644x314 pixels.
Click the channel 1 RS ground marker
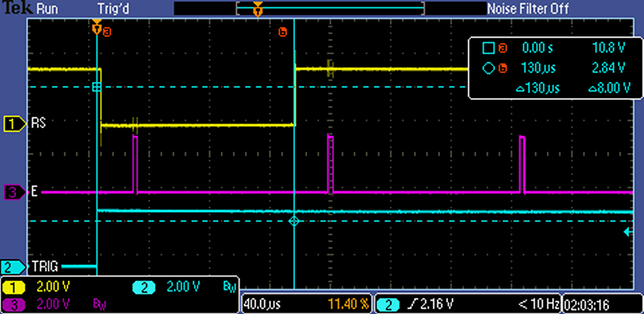tap(13, 123)
